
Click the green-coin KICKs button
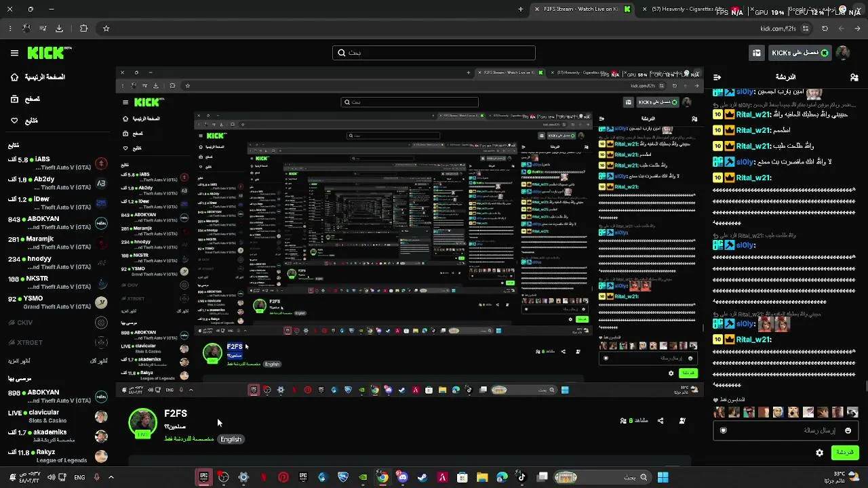(800, 53)
